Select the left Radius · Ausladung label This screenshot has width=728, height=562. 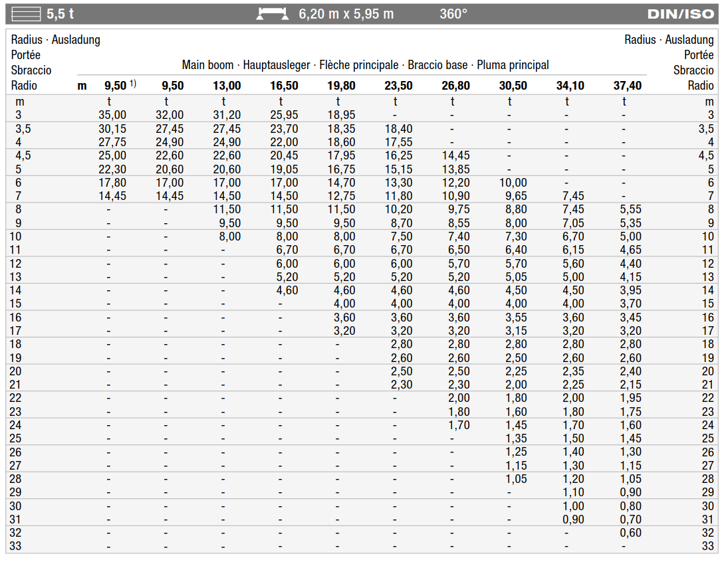pos(56,40)
